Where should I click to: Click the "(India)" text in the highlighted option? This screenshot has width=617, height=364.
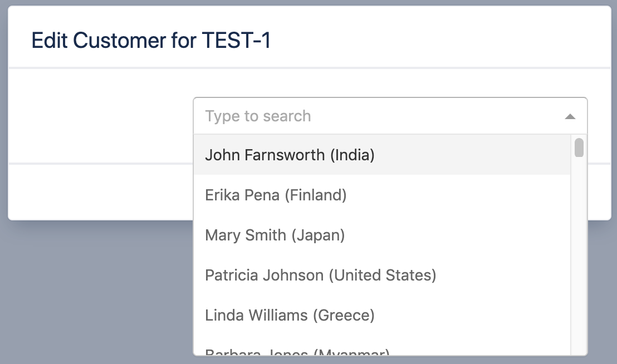click(352, 155)
